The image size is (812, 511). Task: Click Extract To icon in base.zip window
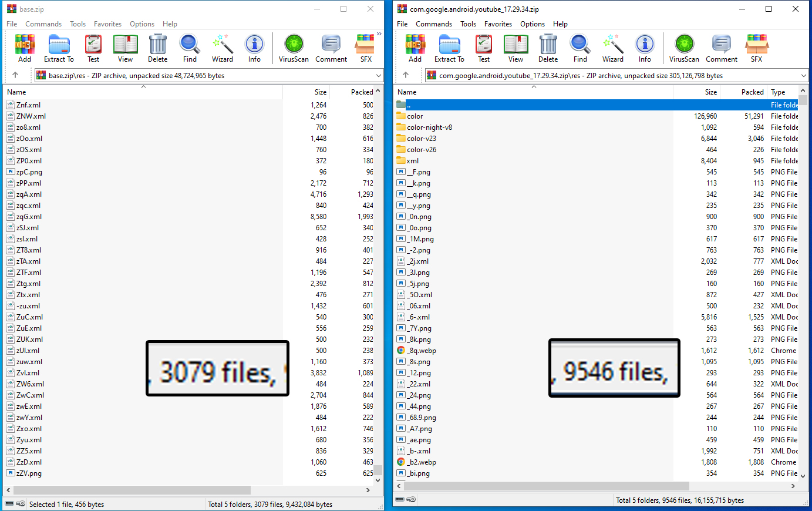59,48
